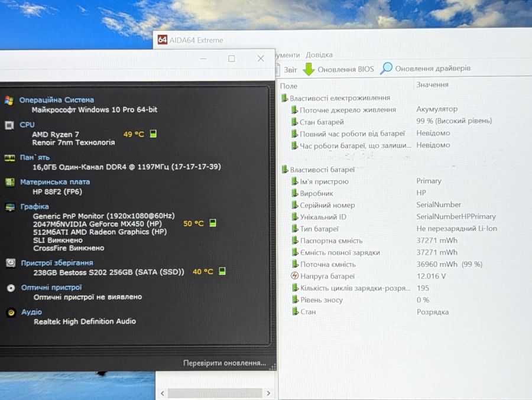Click the drive icon beside Пристрої зберігання
The width and height of the screenshot is (532, 400).
pyautogui.click(x=11, y=263)
